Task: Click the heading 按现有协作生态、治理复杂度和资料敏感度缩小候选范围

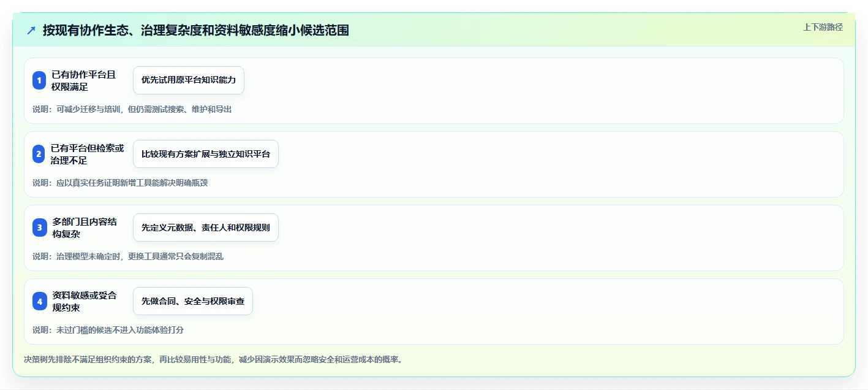Action: 196,30
